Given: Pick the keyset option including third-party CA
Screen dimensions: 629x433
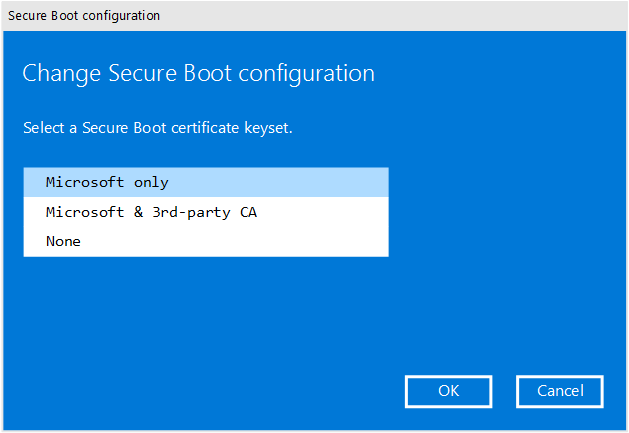Looking at the screenshot, I should (151, 212).
